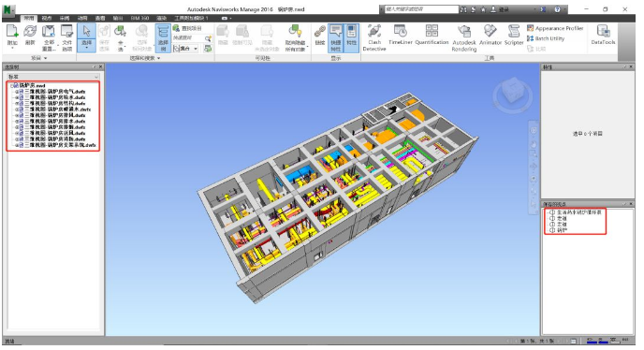
Task: Open the 标准 combo box in selection tree
Action: click(53, 77)
